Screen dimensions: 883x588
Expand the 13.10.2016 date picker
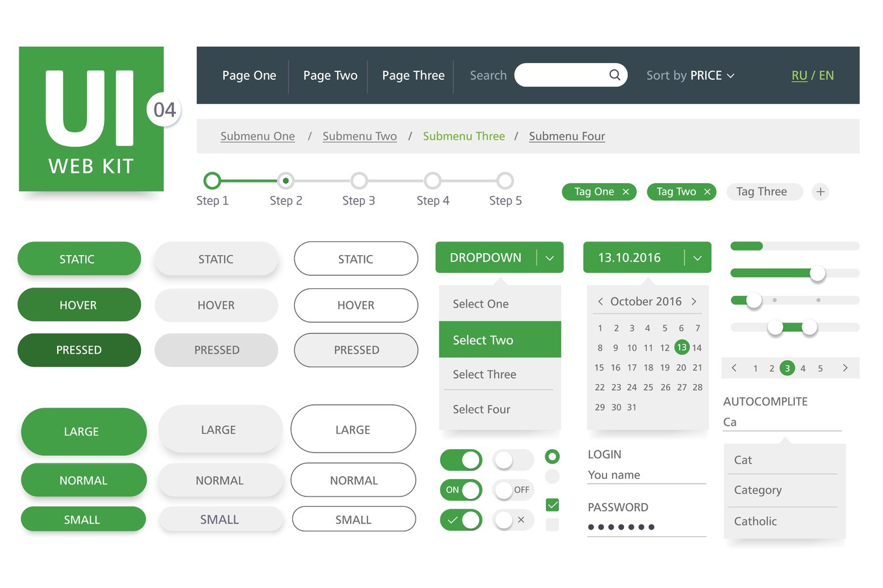click(697, 257)
